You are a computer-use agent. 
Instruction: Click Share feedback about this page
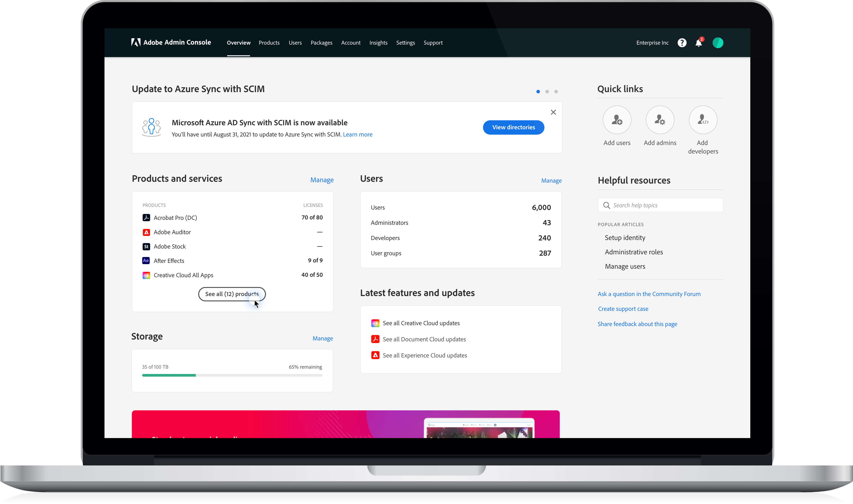click(x=637, y=324)
